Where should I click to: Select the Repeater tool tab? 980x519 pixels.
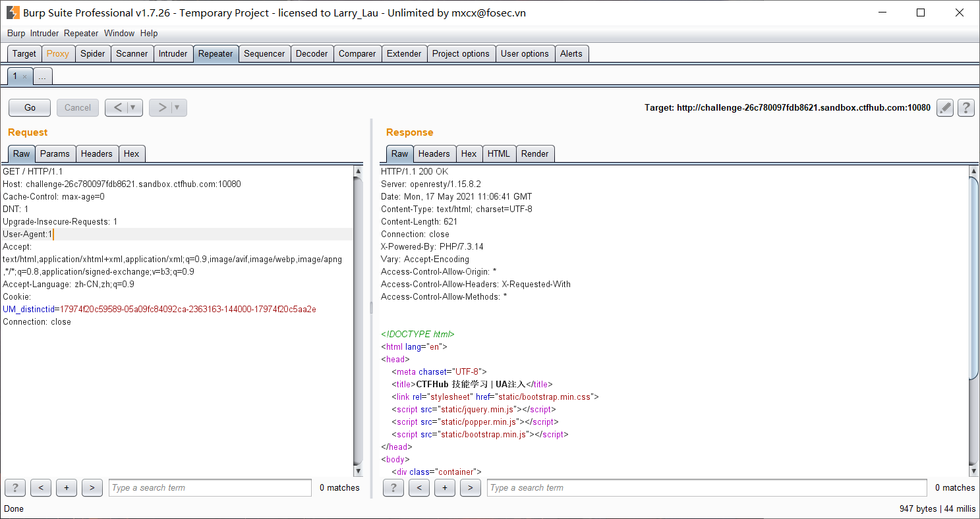[x=216, y=54]
